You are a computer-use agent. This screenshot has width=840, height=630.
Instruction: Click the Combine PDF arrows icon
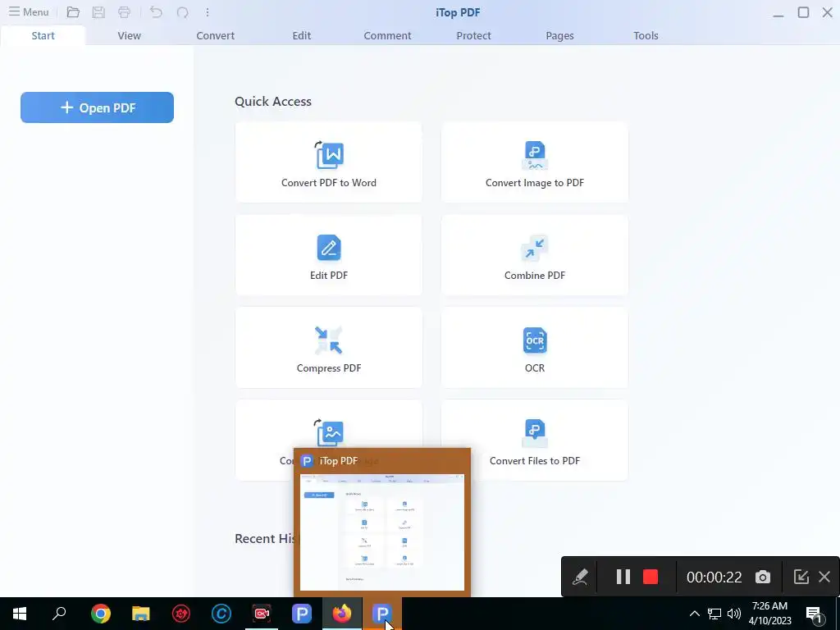535,248
